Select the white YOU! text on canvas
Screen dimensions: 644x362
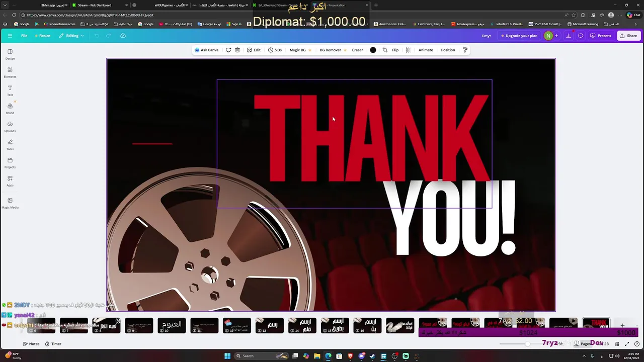[449, 218]
